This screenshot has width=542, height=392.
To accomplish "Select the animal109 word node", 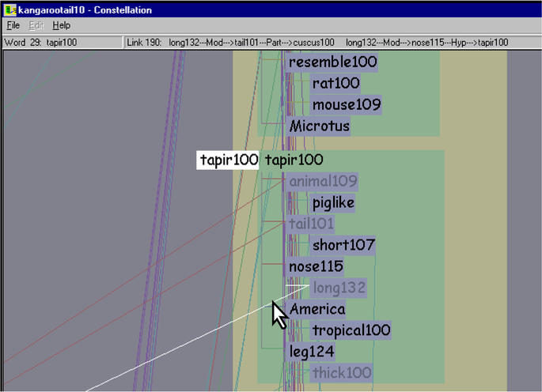I will coord(323,182).
